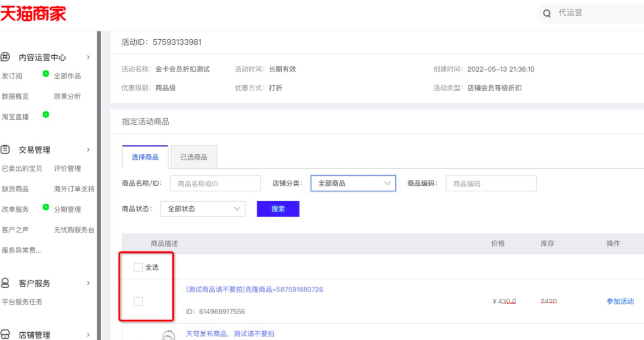Screen dimensions: 644x340
Task: Expand the 交易管理 section arrow
Action: 89,150
